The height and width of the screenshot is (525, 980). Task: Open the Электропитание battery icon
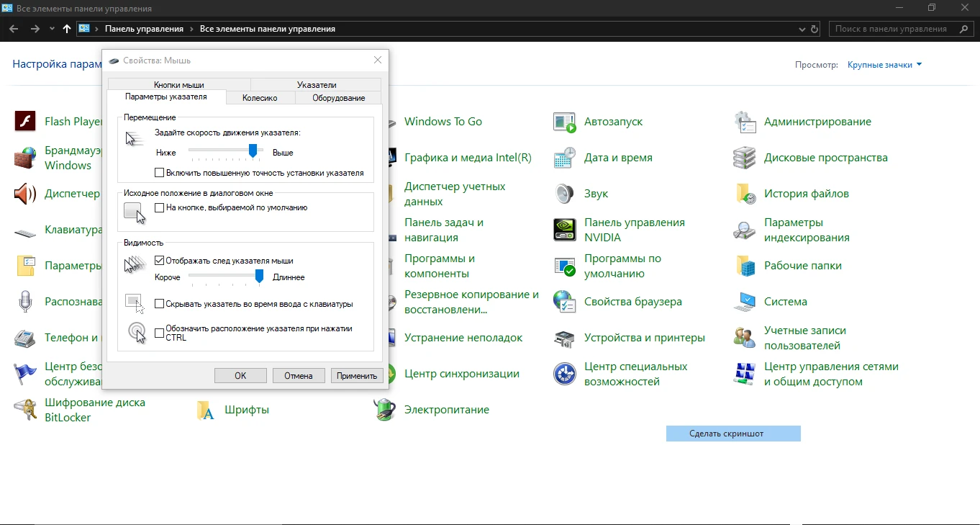click(384, 410)
